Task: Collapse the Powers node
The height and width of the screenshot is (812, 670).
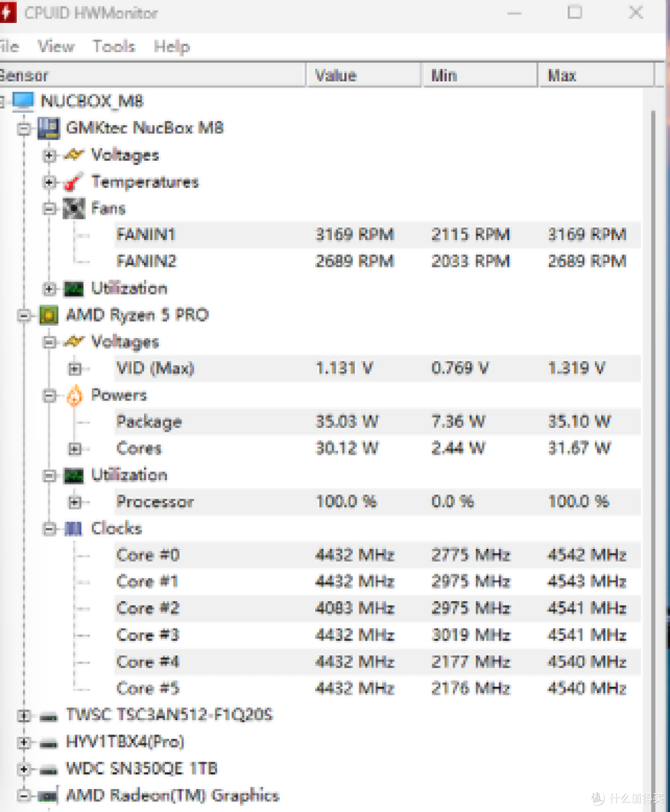Action: [x=50, y=395]
